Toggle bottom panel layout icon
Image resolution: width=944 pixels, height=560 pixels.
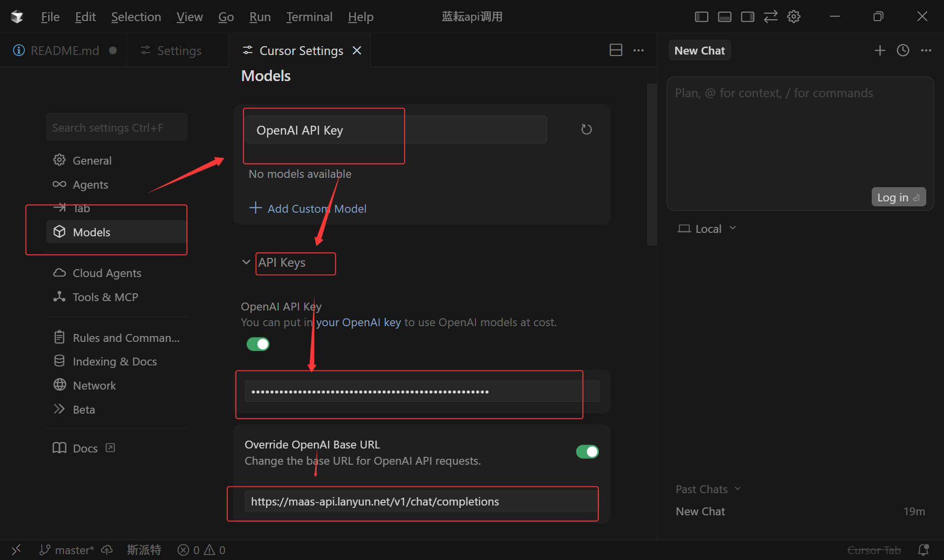[x=724, y=17]
